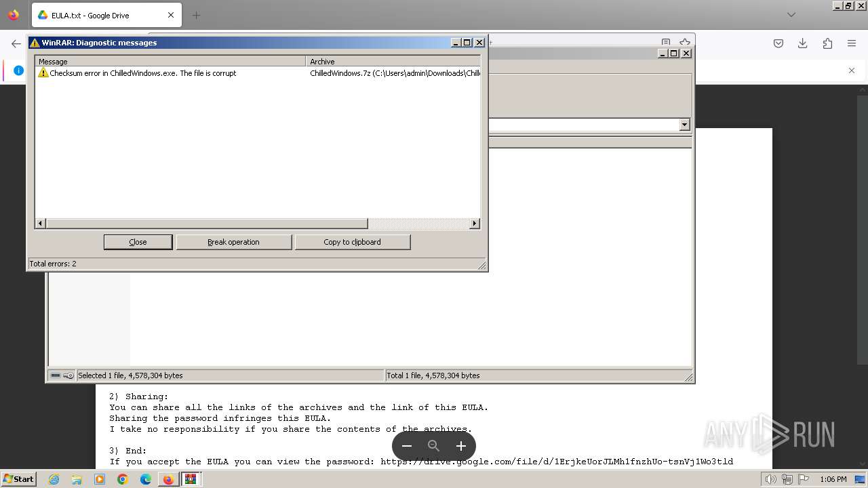Select the Checksum error message row
This screenshot has height=488, width=868.
[258, 73]
